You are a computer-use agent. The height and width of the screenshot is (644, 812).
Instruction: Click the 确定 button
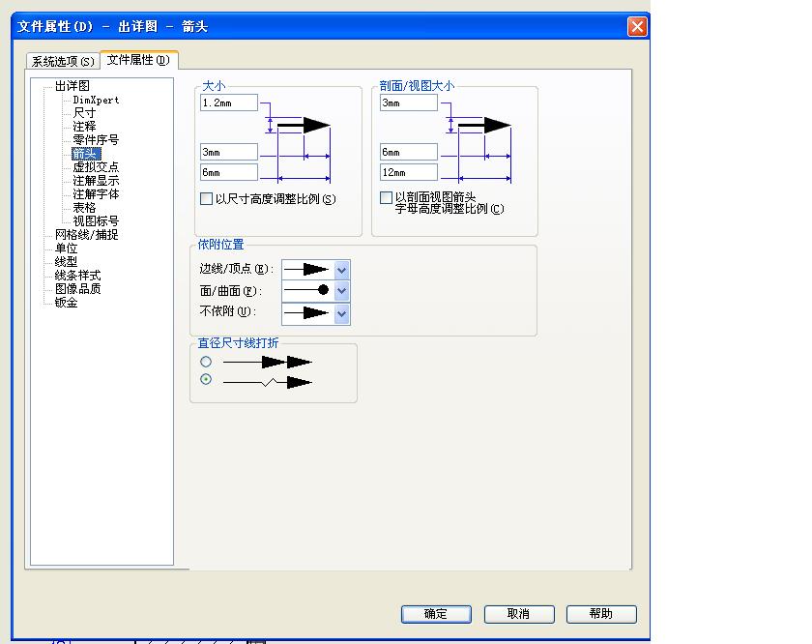tap(436, 614)
